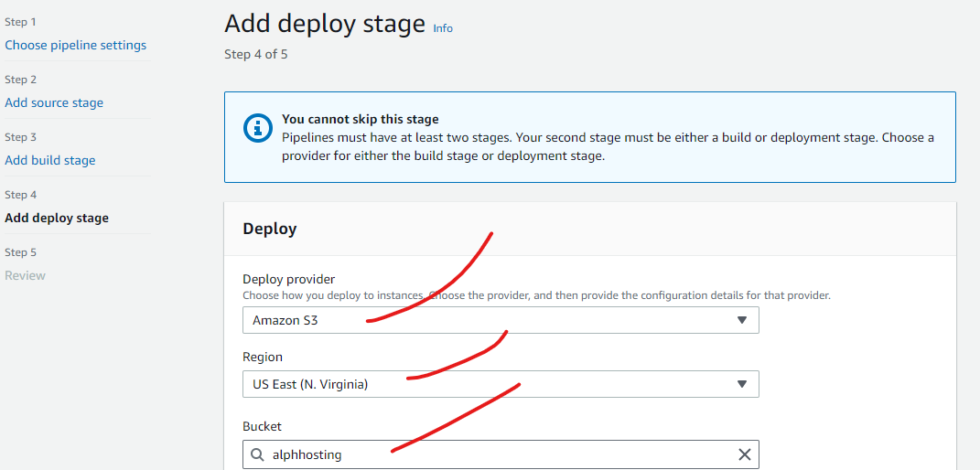Open the Review step
Viewport: 980px width, 470px height.
[25, 275]
